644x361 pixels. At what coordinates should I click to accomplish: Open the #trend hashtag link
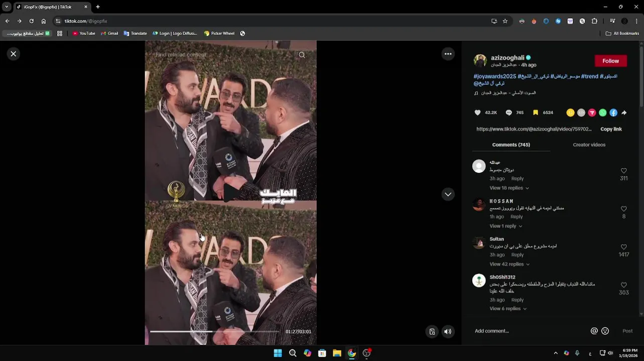tap(590, 76)
